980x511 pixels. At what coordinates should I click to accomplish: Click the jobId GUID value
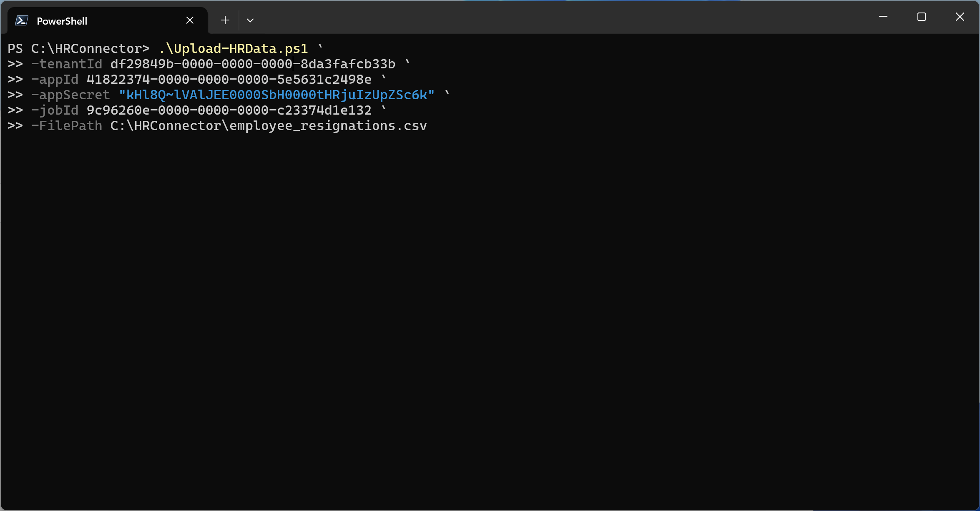click(x=229, y=110)
